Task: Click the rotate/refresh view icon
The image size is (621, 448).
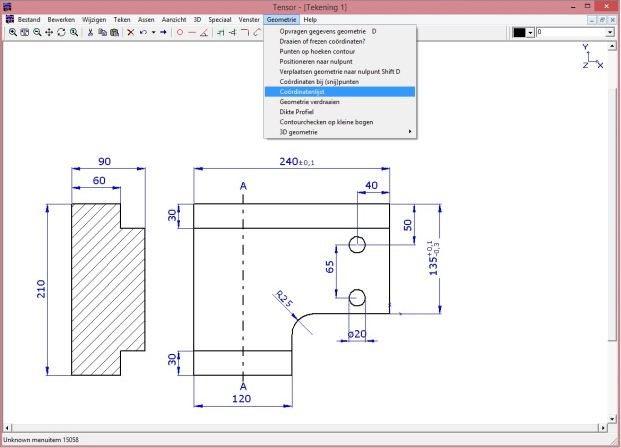Action: (x=61, y=32)
